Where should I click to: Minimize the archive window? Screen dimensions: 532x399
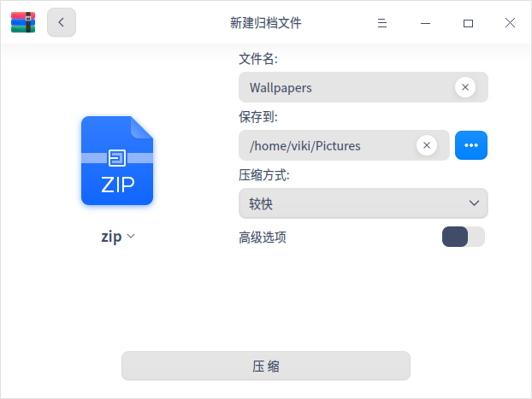425,23
